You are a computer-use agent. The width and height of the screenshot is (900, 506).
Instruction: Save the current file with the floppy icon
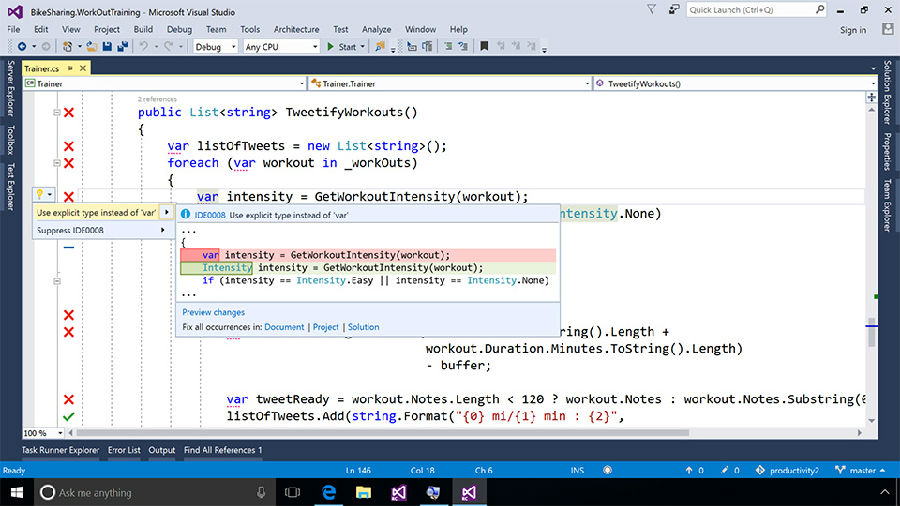click(107, 46)
